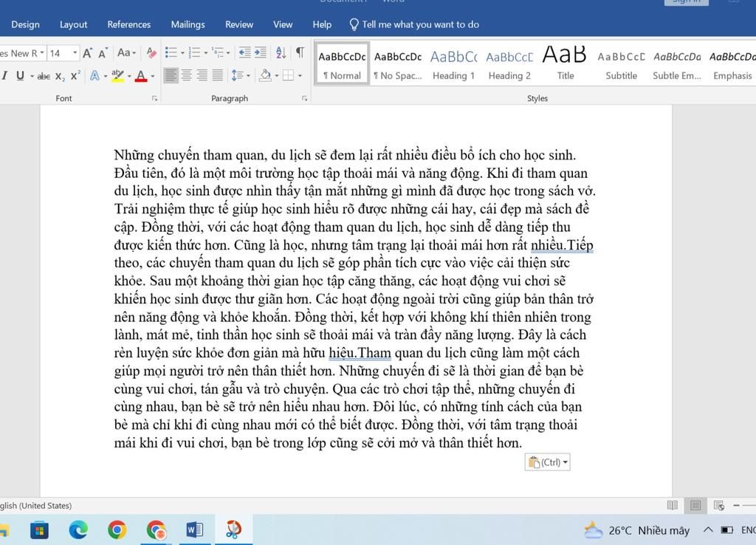Increase paragraph indent
756x545 pixels.
point(261,52)
